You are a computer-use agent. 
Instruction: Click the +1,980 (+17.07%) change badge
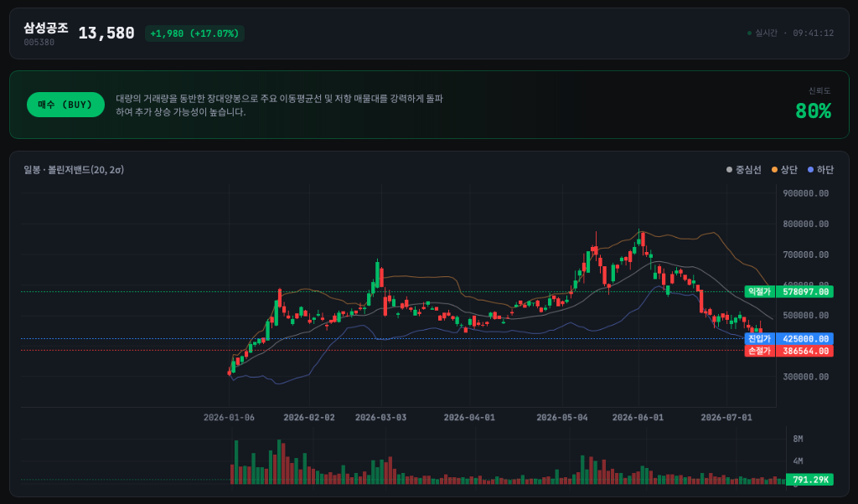click(194, 33)
